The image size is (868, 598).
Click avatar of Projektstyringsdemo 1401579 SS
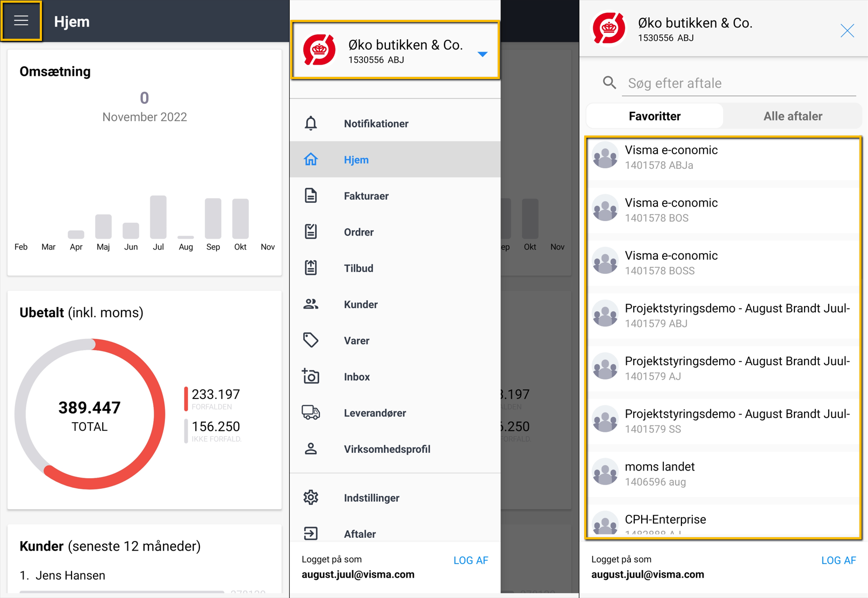pos(605,419)
